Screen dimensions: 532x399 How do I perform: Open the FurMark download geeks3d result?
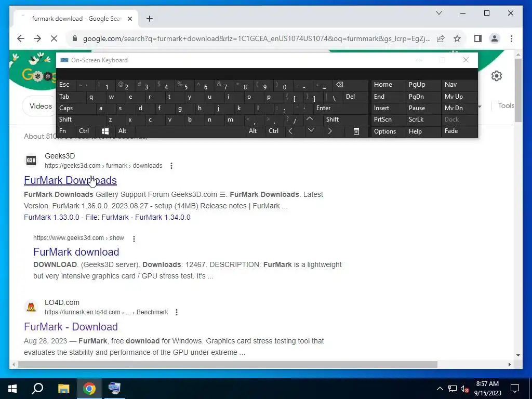point(76,252)
